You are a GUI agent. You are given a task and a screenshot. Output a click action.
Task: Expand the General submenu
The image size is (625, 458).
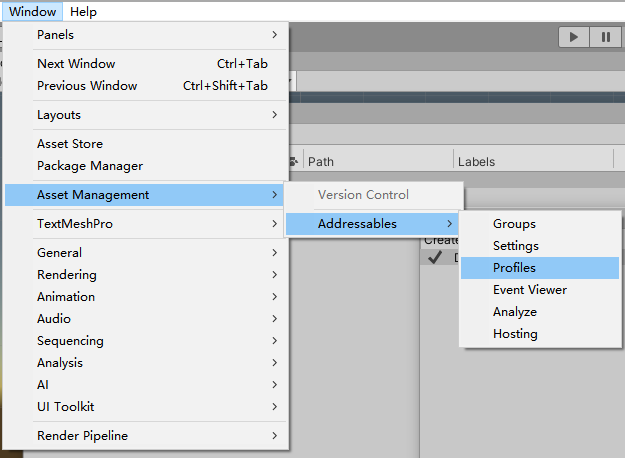[145, 253]
